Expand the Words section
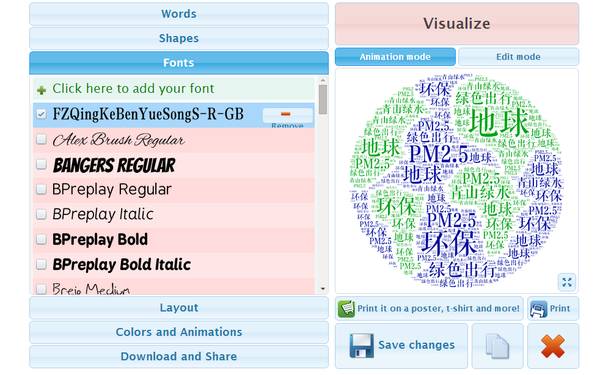This screenshot has width=600, height=375. (179, 14)
